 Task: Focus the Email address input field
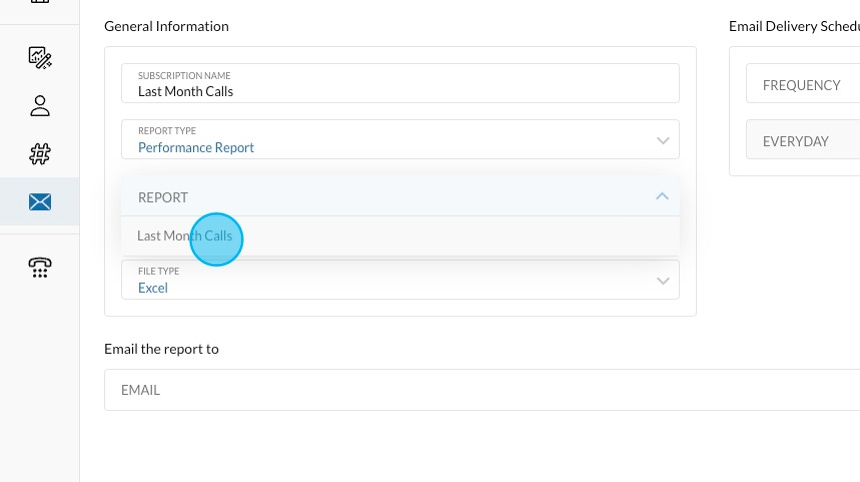pos(480,390)
